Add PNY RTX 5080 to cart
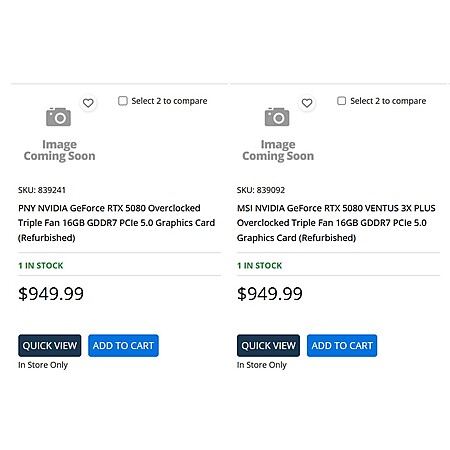 pyautogui.click(x=123, y=345)
